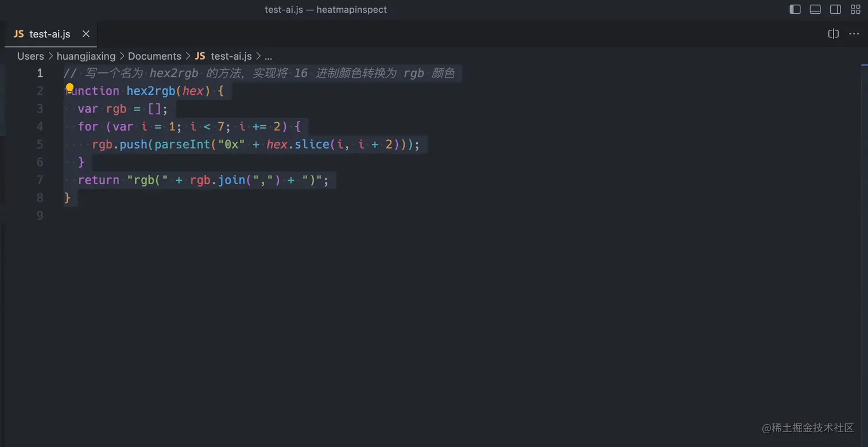This screenshot has height=447, width=868.
Task: Open the huangjiaxing breadcrumb dropdown
Action: [x=86, y=56]
